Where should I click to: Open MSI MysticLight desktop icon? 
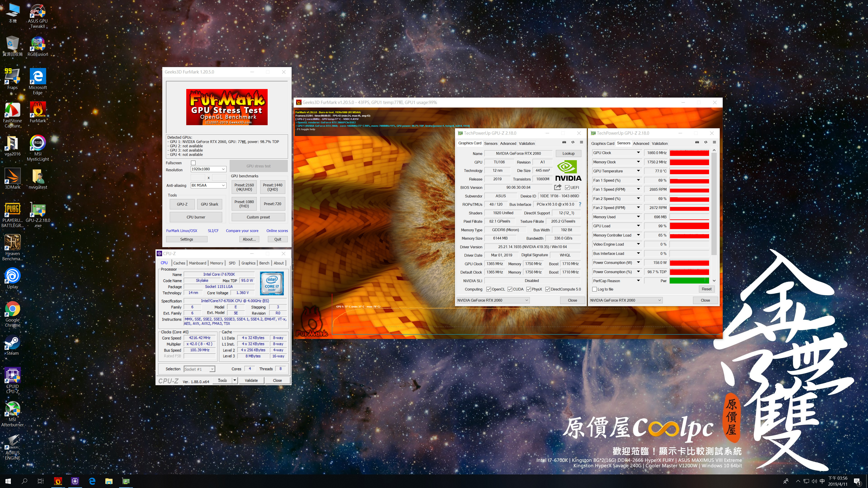38,148
